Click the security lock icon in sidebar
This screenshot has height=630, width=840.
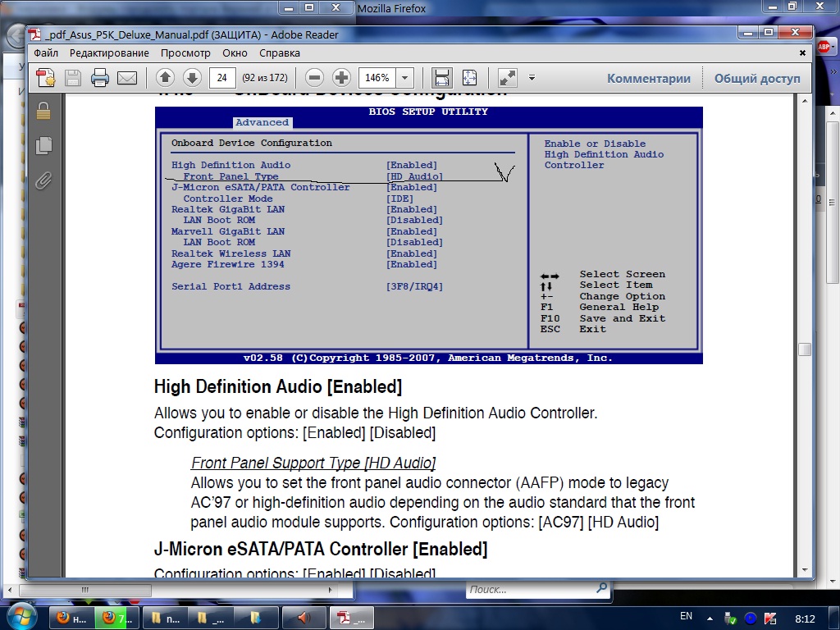click(43, 111)
